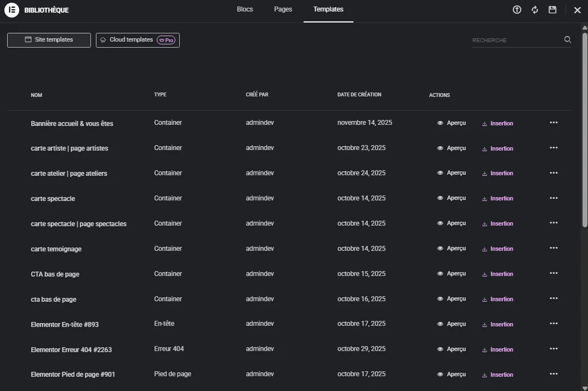Click inside the RECHERCHE search field
This screenshot has height=391, width=588.
(x=510, y=39)
